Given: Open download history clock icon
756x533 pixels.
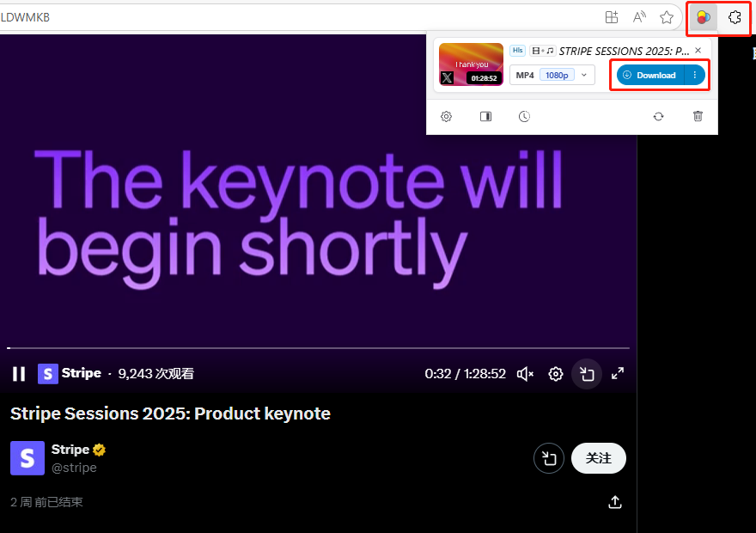Looking at the screenshot, I should [524, 116].
